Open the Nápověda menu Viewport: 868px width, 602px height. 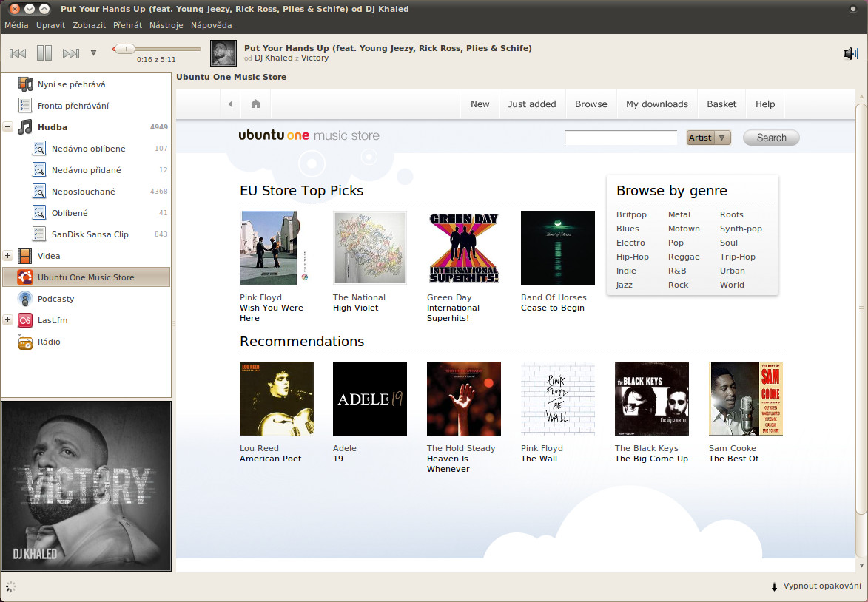tap(212, 25)
